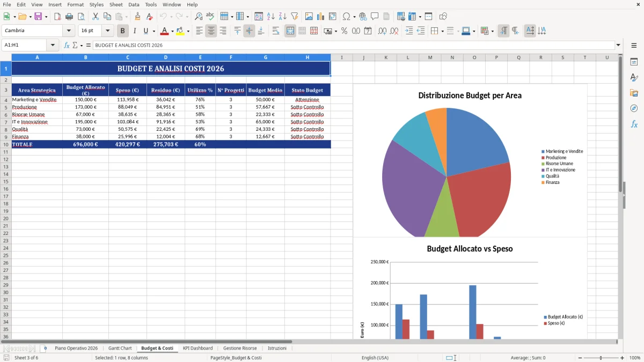This screenshot has height=362, width=644.
Task: Open the Sheet menu
Action: [x=116, y=4]
